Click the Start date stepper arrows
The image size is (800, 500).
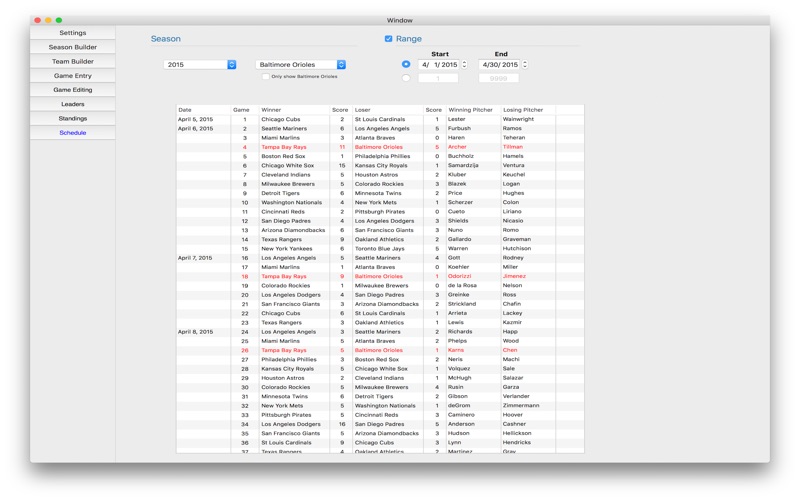tap(464, 65)
